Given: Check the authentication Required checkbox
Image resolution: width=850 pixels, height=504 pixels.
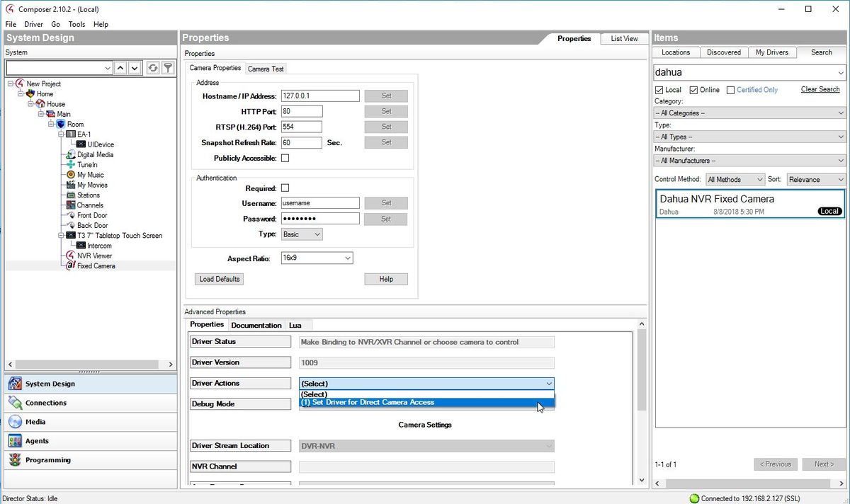Looking at the screenshot, I should coord(285,188).
